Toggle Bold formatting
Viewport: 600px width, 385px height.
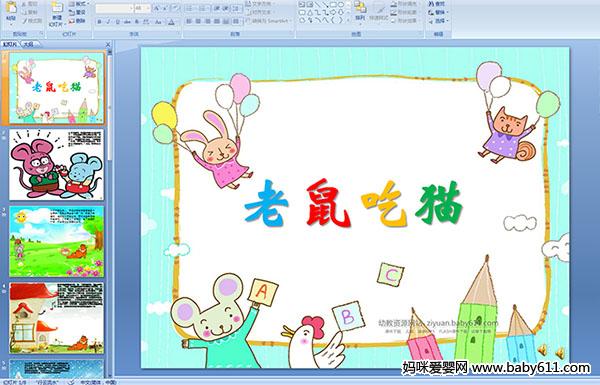coord(99,22)
